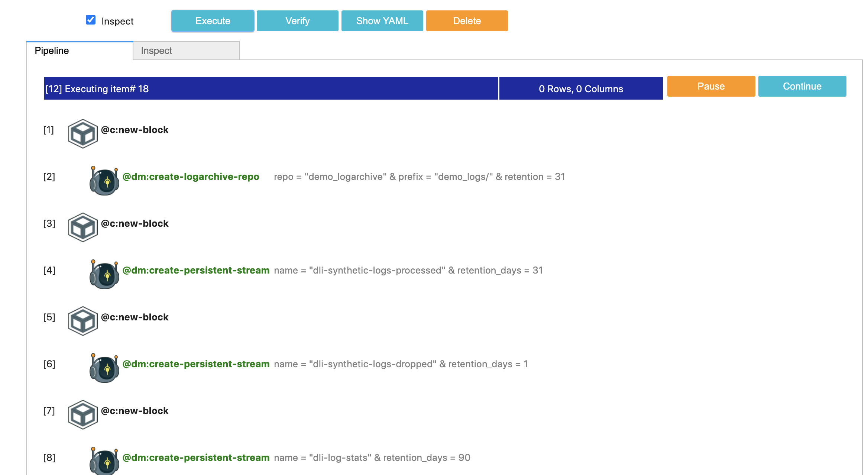The width and height of the screenshot is (868, 475).
Task: Click bot icon for dli-synthetic-logs-dropped stream
Action: point(104,368)
